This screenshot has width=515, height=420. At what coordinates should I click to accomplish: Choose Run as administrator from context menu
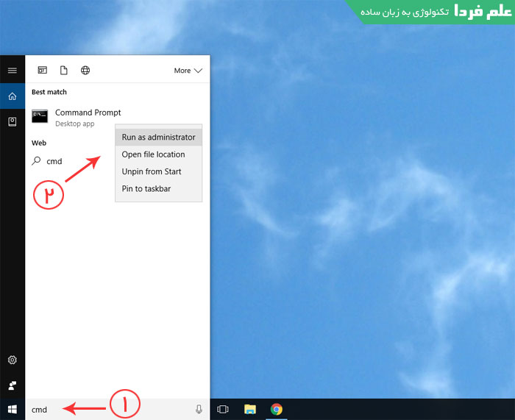pyautogui.click(x=158, y=138)
